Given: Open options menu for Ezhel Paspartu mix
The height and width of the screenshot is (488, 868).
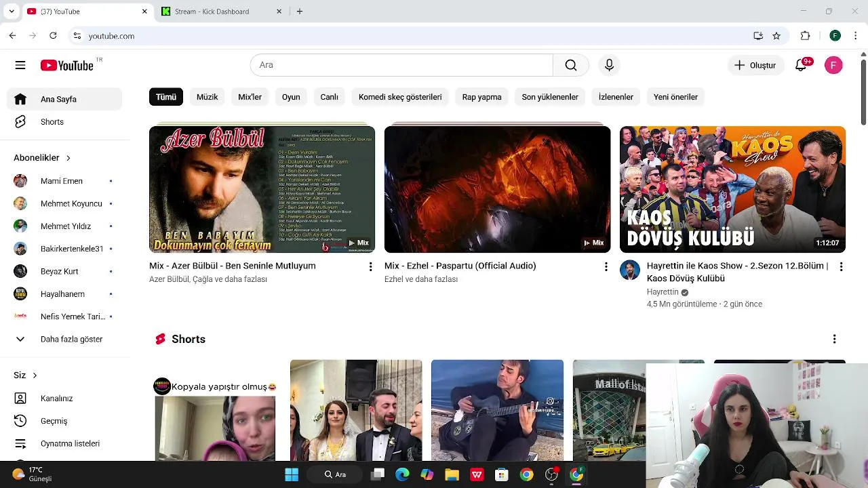Looking at the screenshot, I should [x=606, y=267].
